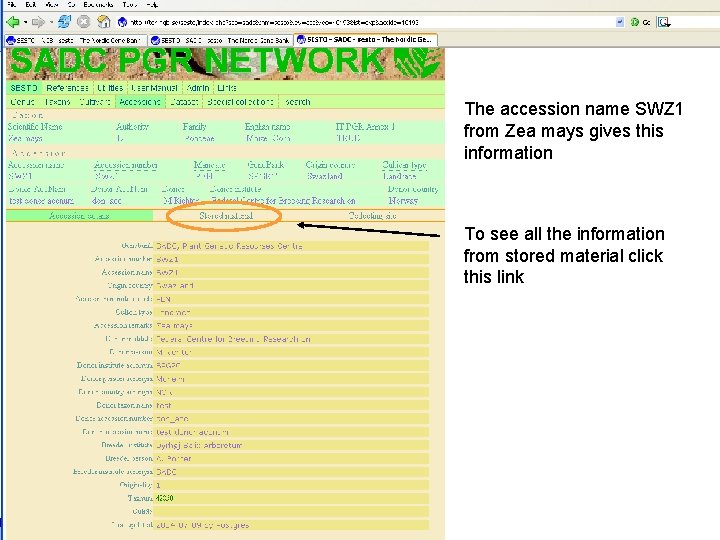Image resolution: width=720 pixels, height=540 pixels.
Task: Click the origin country value Swaziland in header table
Action: tap(325, 176)
